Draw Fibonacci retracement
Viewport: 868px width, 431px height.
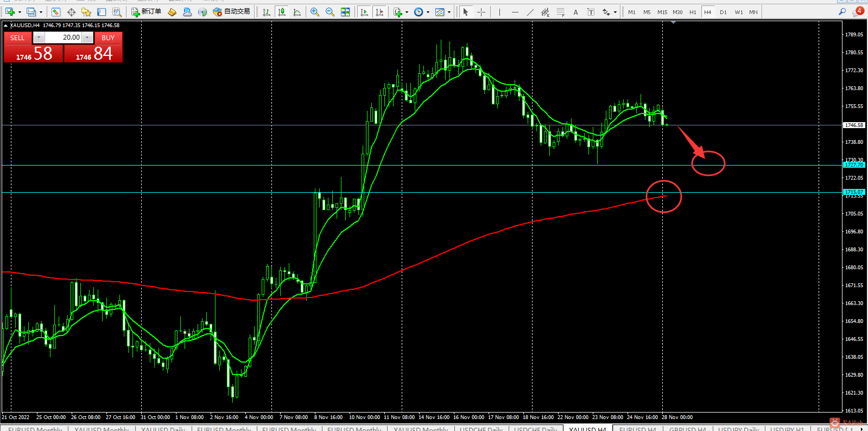click(x=560, y=12)
